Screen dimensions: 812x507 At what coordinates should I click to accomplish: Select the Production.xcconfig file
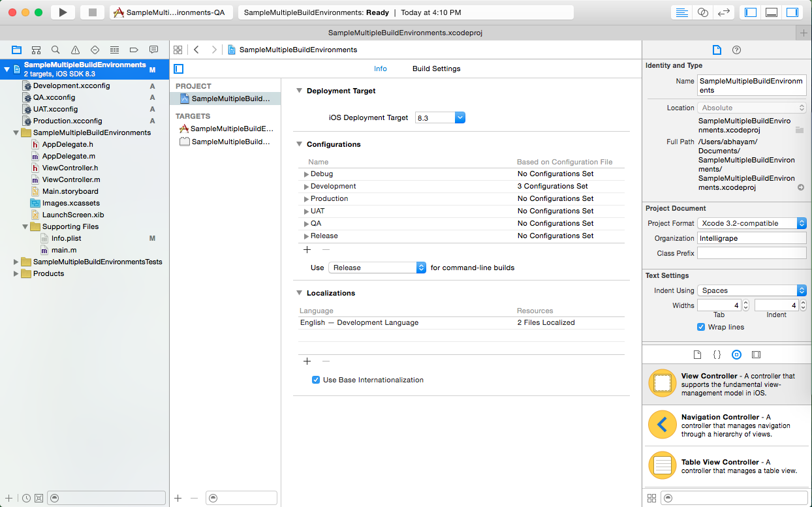pos(68,121)
